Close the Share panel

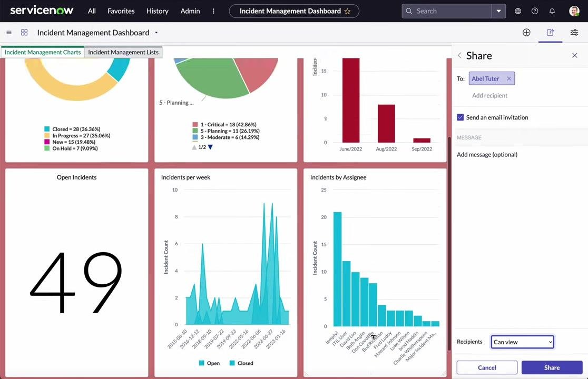(574, 55)
